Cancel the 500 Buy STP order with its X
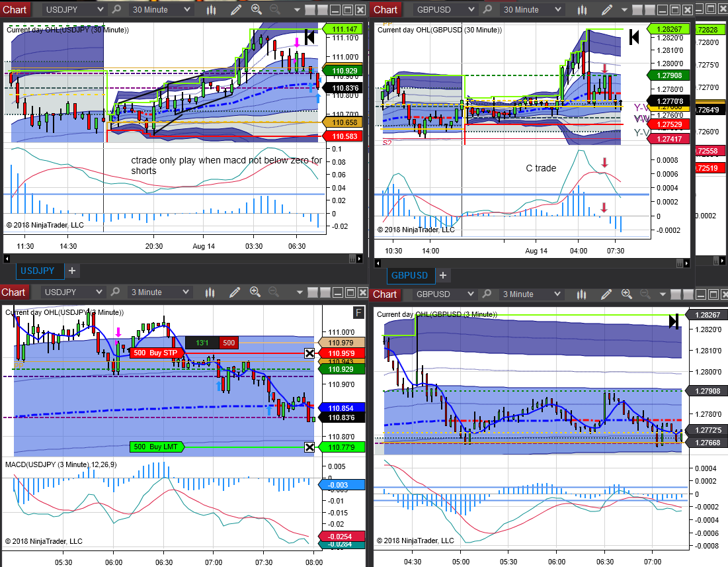The image size is (728, 567). (309, 353)
